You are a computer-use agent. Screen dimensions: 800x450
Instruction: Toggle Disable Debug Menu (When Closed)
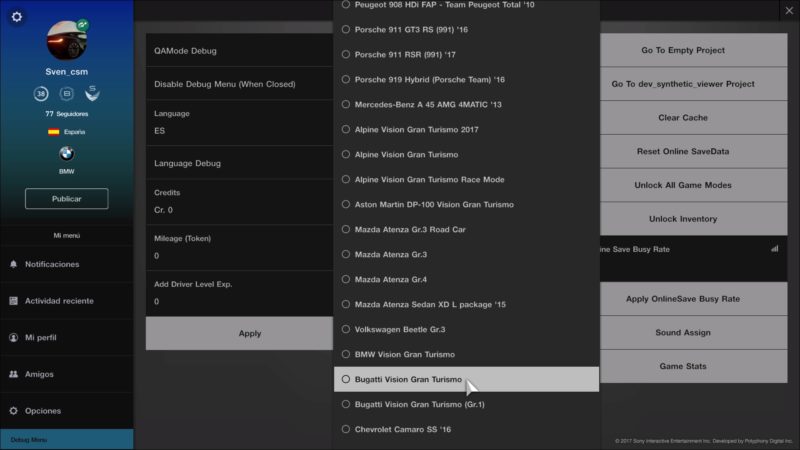[x=239, y=84]
